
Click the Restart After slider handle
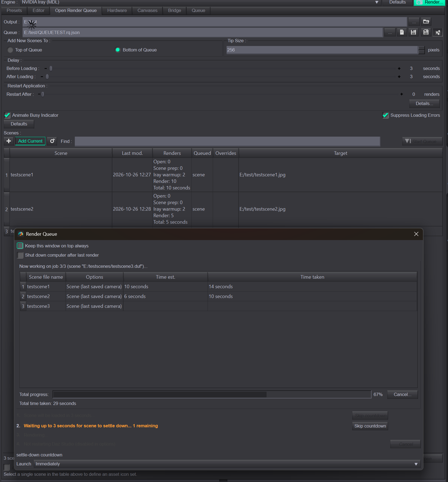click(x=43, y=94)
